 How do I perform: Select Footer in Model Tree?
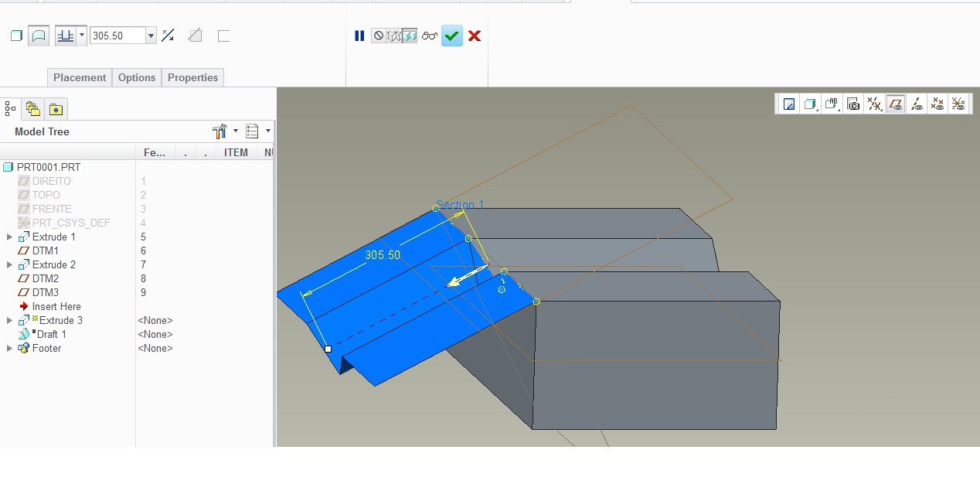point(39,348)
